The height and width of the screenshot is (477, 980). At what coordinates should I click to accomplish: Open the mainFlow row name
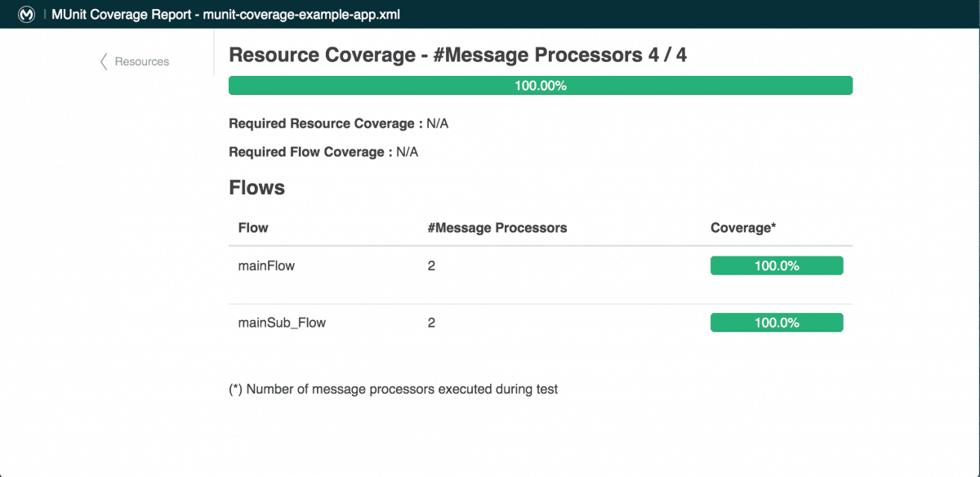266,265
